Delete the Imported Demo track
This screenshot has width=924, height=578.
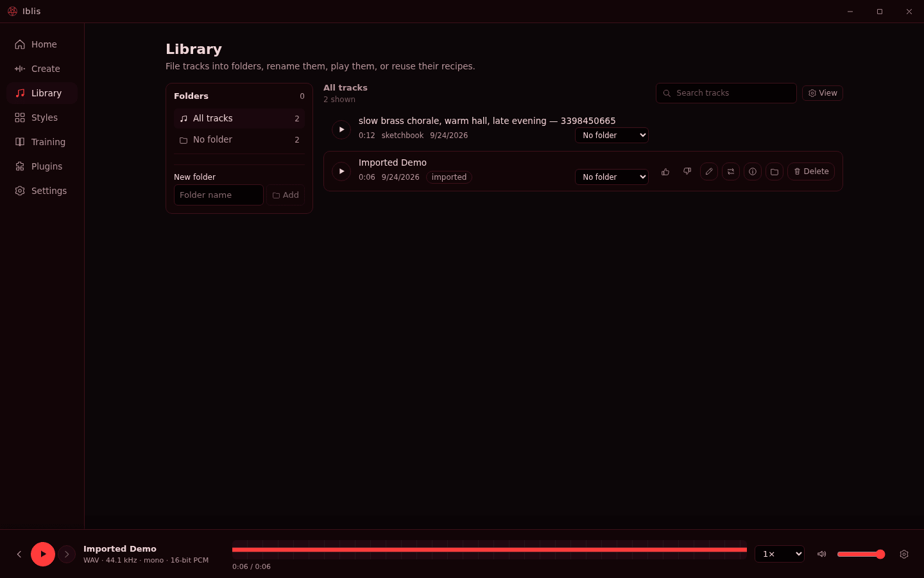pyautogui.click(x=811, y=171)
